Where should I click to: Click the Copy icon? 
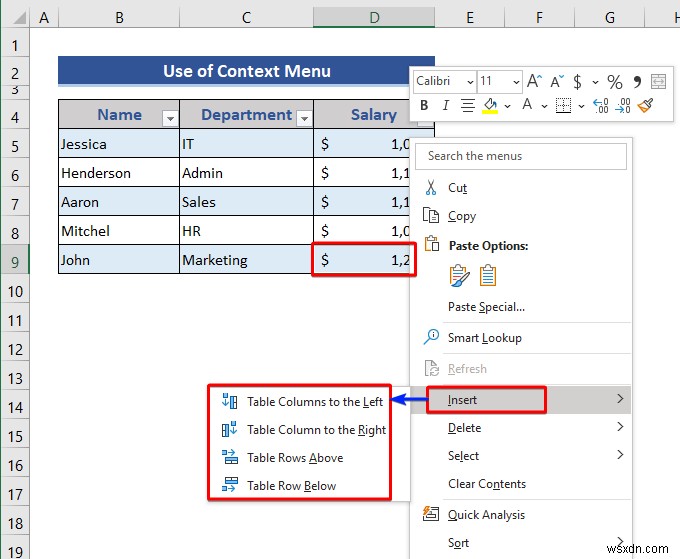click(x=431, y=215)
